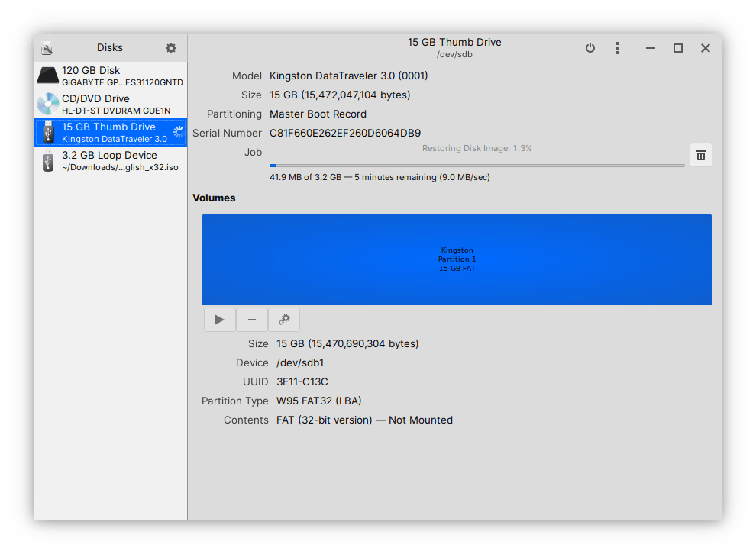
Task: Open additional partition options gears button
Action: click(284, 320)
